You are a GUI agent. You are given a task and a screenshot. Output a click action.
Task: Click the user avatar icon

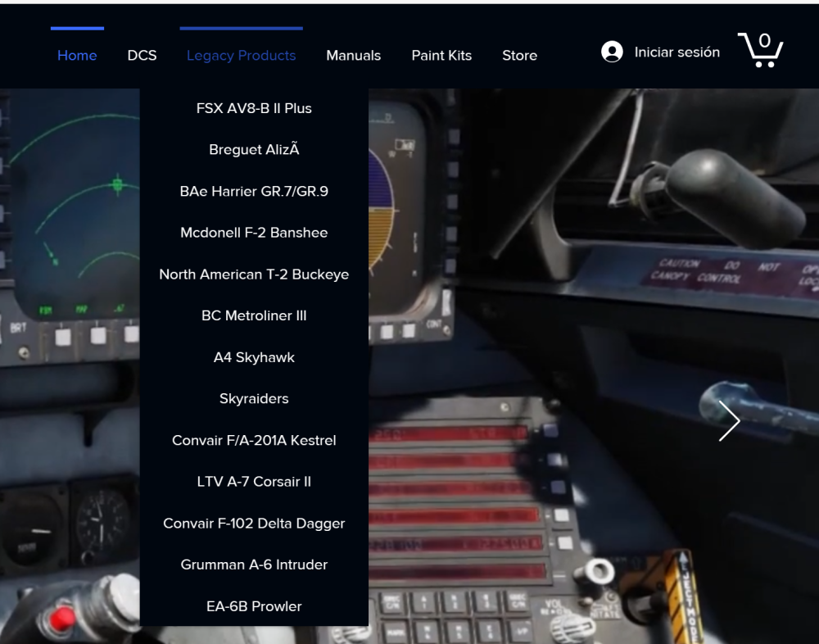[x=612, y=52]
